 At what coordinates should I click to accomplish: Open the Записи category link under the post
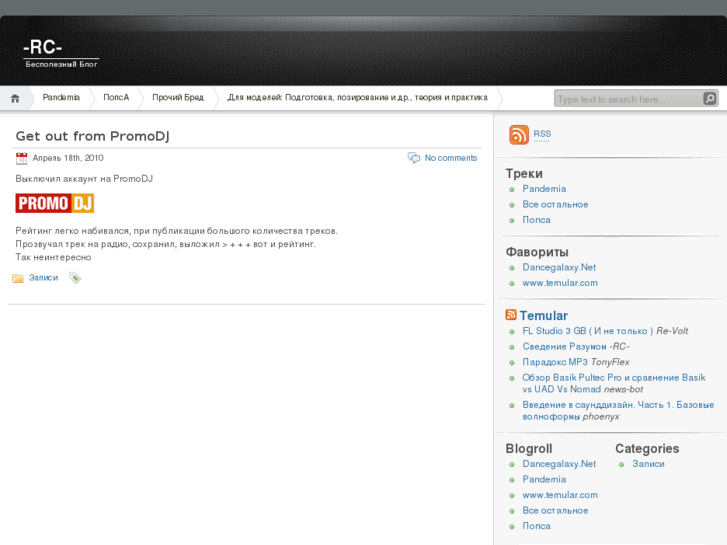pos(44,277)
